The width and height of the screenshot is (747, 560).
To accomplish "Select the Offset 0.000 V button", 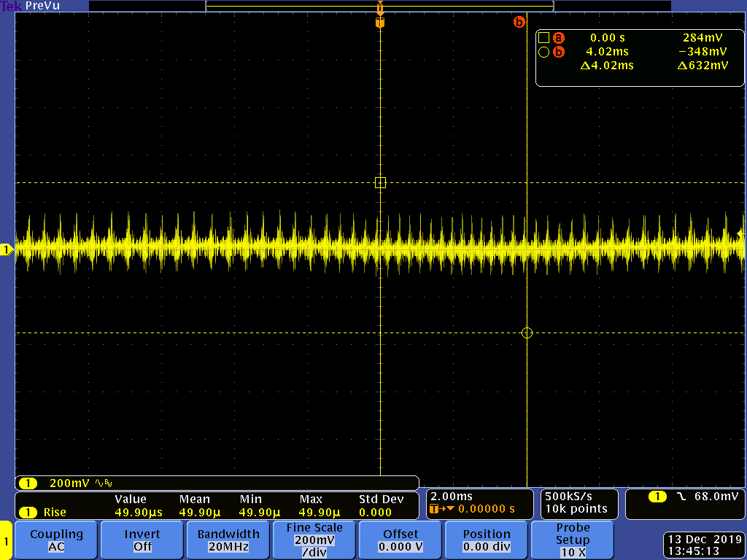I will pyautogui.click(x=400, y=540).
